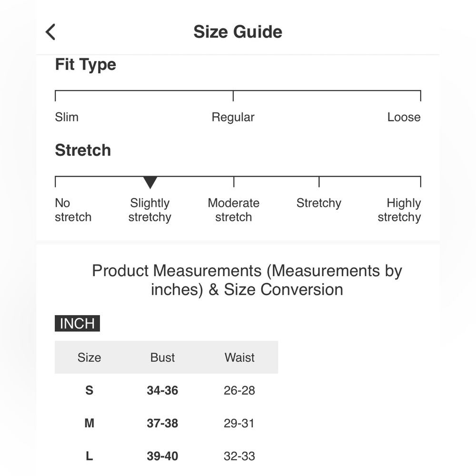The width and height of the screenshot is (476, 476).
Task: Tap the back arrow icon
Action: point(50,32)
